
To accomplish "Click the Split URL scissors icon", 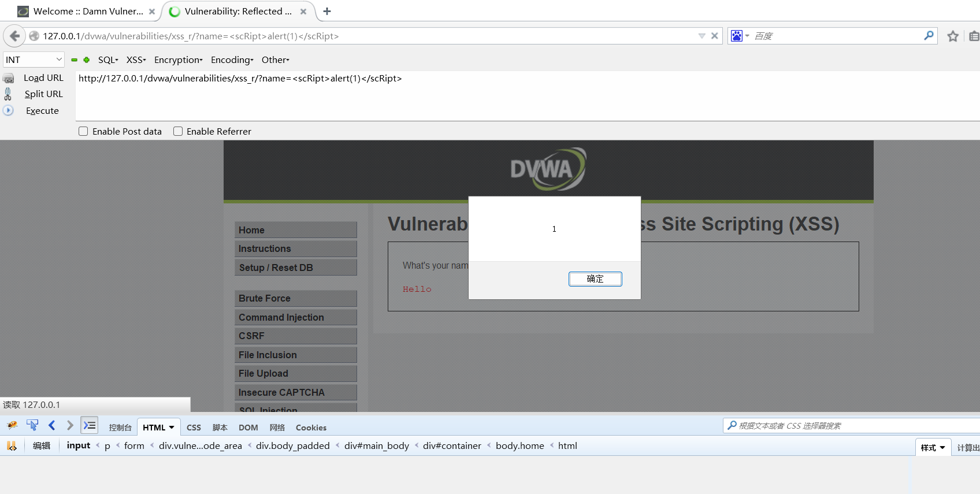I will tap(8, 94).
